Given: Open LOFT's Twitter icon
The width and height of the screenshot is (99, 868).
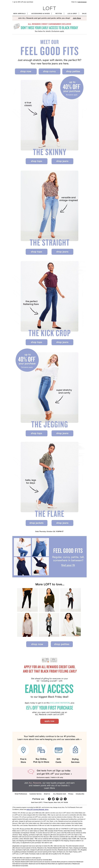Looking at the screenshot, I should pos(53,799).
